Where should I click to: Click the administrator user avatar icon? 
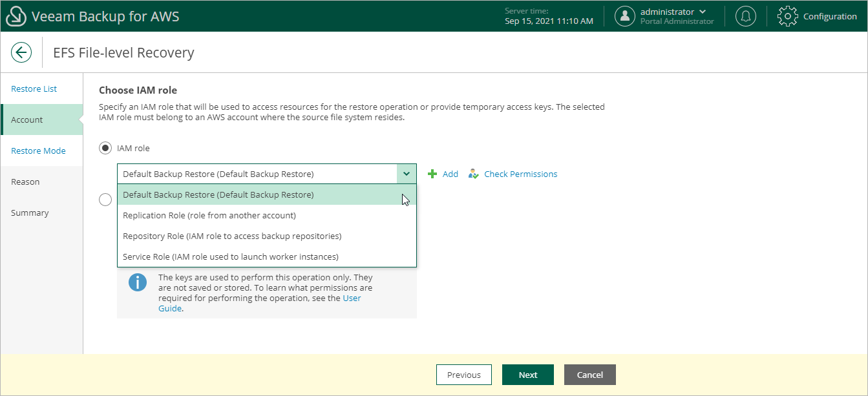[x=624, y=16]
